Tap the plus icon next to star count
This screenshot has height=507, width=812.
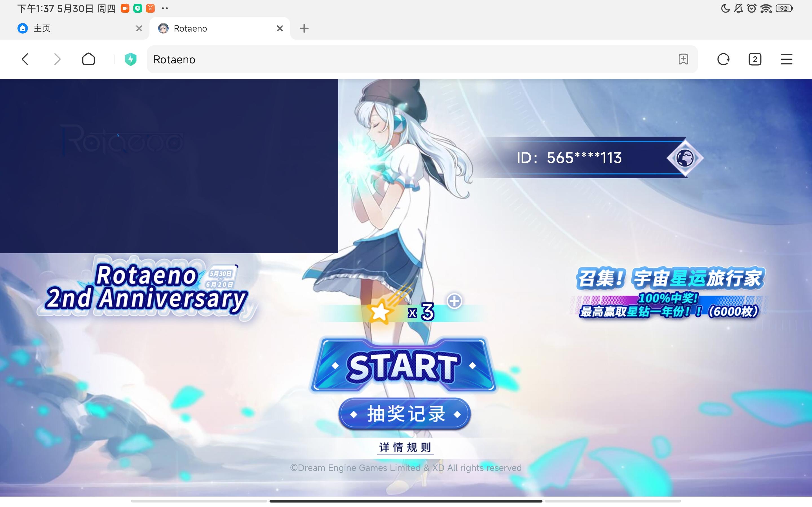coord(454,301)
